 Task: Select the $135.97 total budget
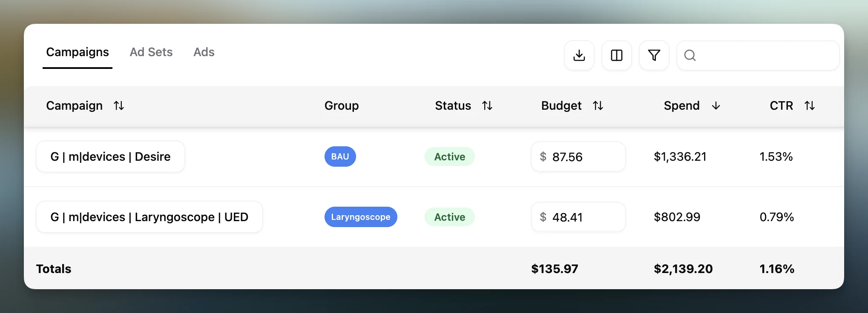[x=555, y=269]
